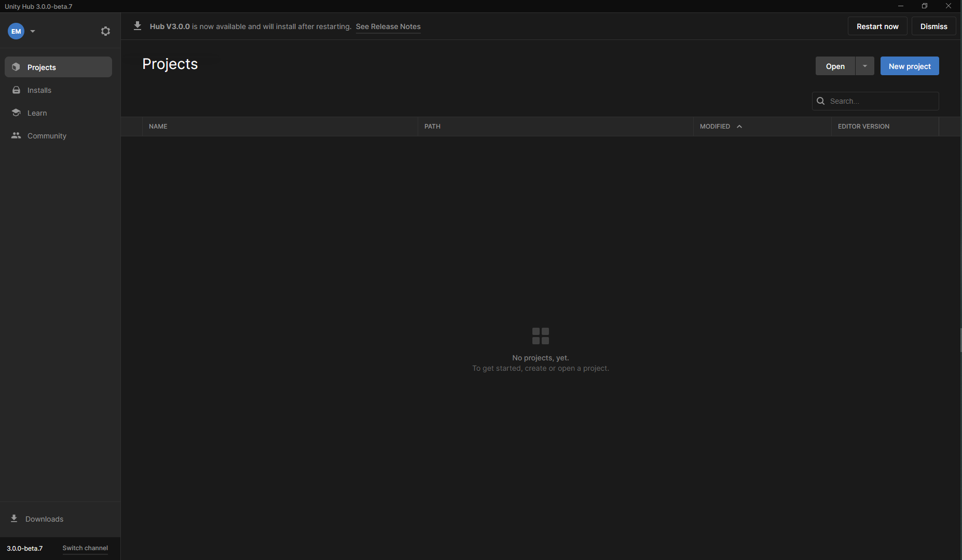This screenshot has width=962, height=560.
Task: Click the Open project button
Action: click(x=835, y=66)
